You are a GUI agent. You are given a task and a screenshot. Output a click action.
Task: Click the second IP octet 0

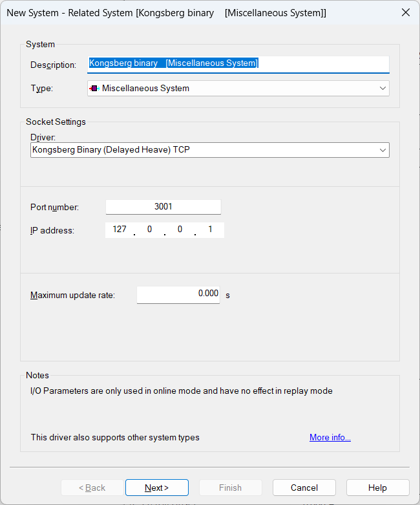click(x=150, y=230)
